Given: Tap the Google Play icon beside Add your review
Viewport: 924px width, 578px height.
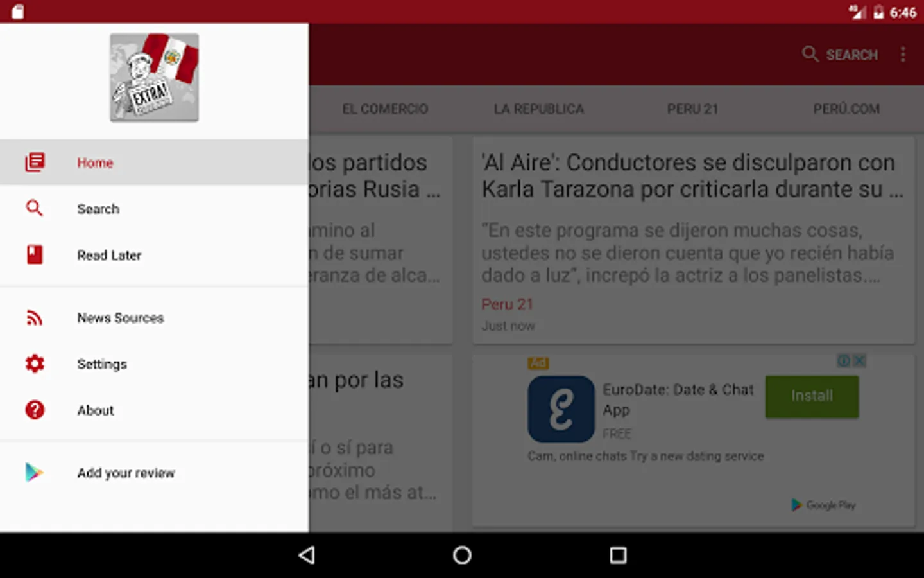Looking at the screenshot, I should pos(34,473).
